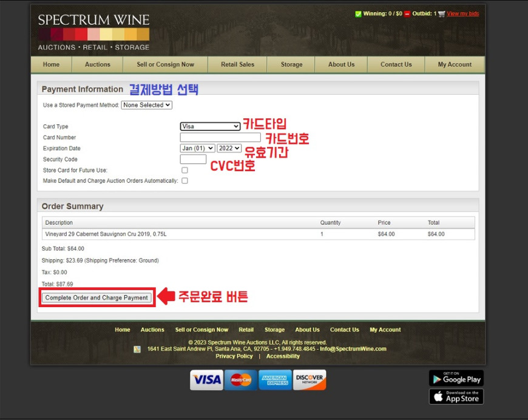The width and height of the screenshot is (528, 420).
Task: Open the App Store badge
Action: point(456,396)
